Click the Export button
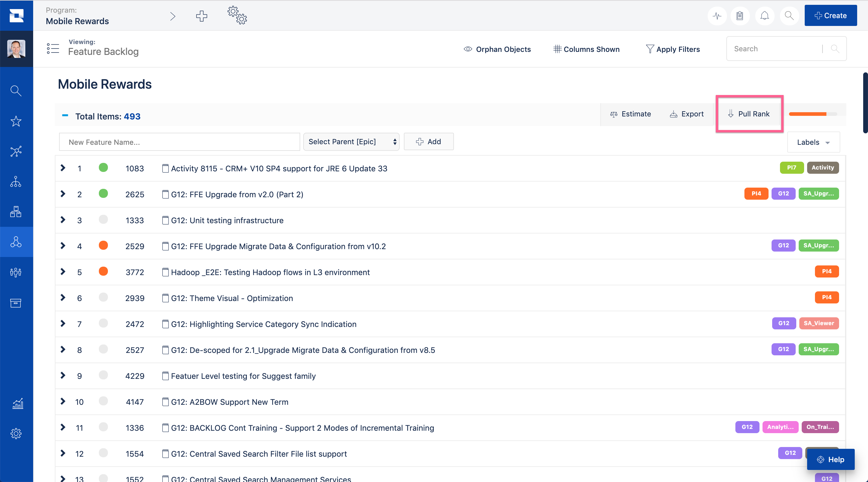The height and width of the screenshot is (482, 868). tap(687, 114)
